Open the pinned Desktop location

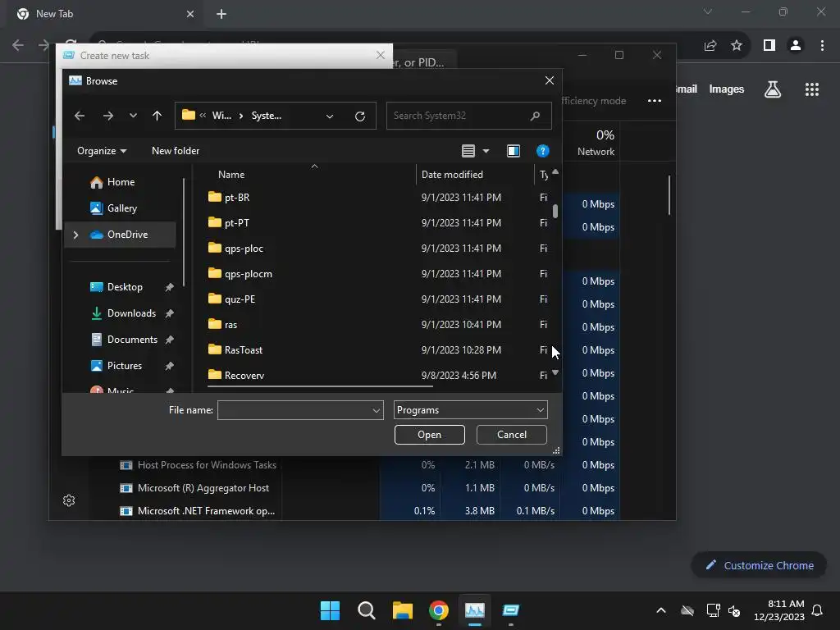125,287
